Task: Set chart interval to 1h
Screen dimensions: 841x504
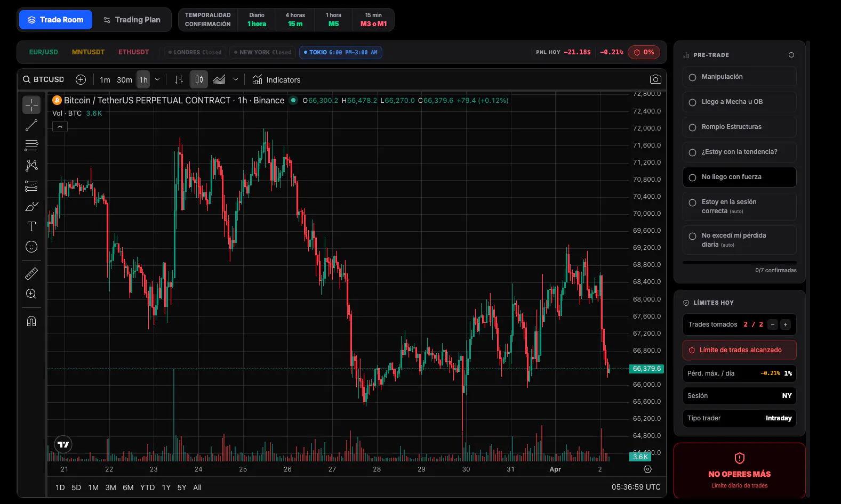Action: point(143,80)
